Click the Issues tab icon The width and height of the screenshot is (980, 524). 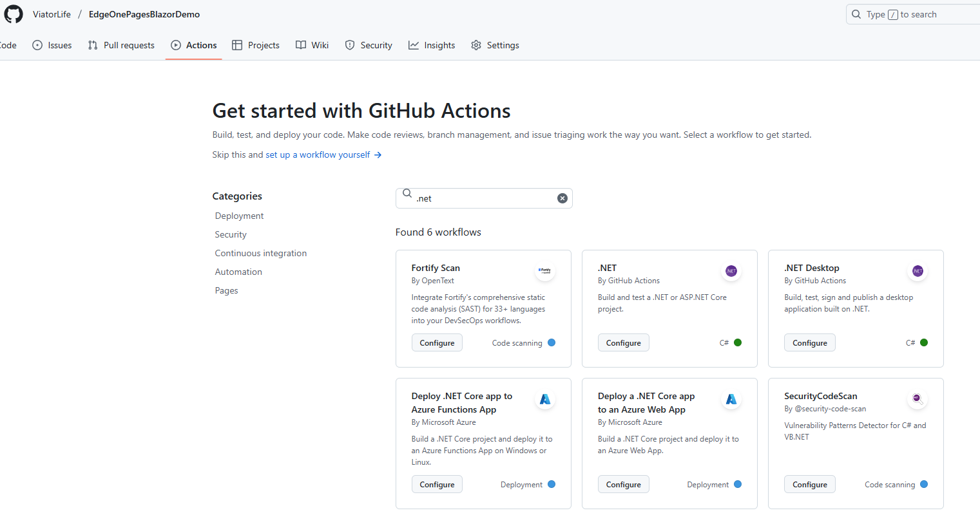pyautogui.click(x=37, y=45)
